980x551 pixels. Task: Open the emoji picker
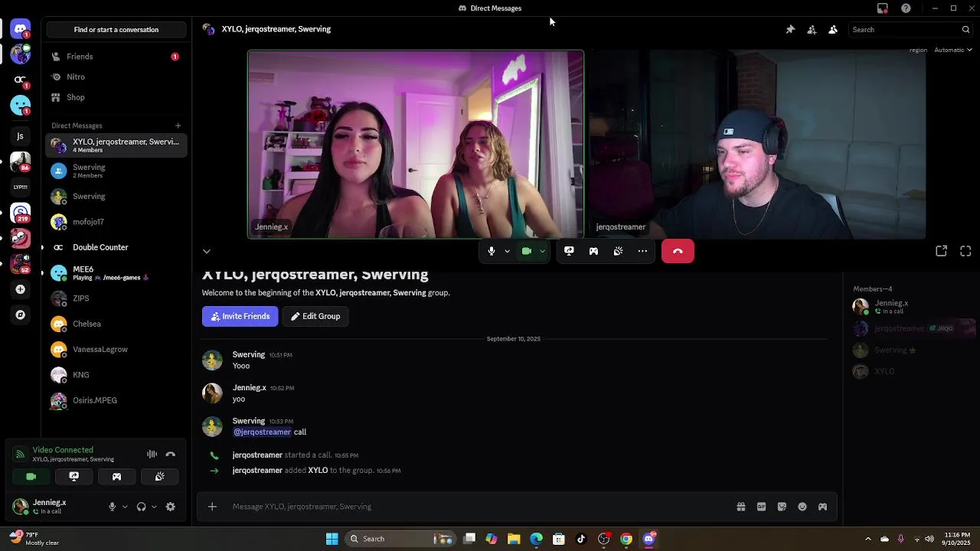(802, 507)
